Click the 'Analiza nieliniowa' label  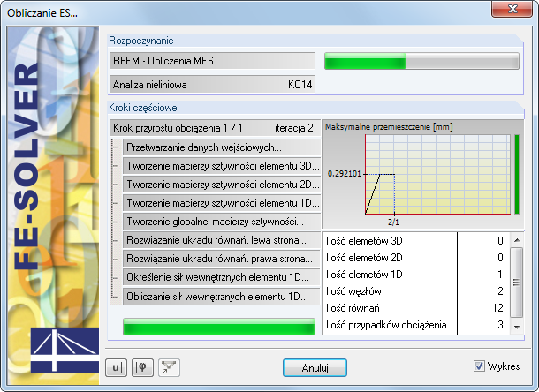(150, 85)
